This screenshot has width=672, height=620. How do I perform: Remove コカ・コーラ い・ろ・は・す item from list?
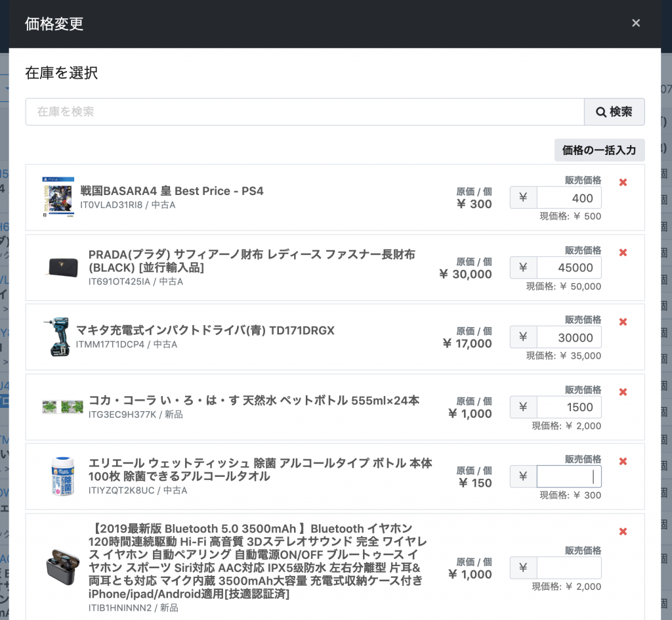click(x=623, y=392)
